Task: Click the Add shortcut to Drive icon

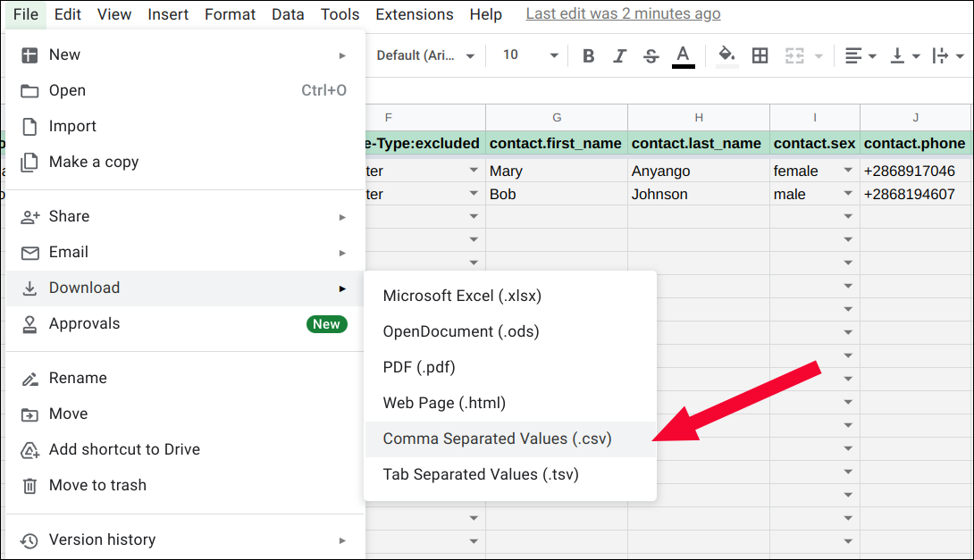Action: click(x=29, y=450)
